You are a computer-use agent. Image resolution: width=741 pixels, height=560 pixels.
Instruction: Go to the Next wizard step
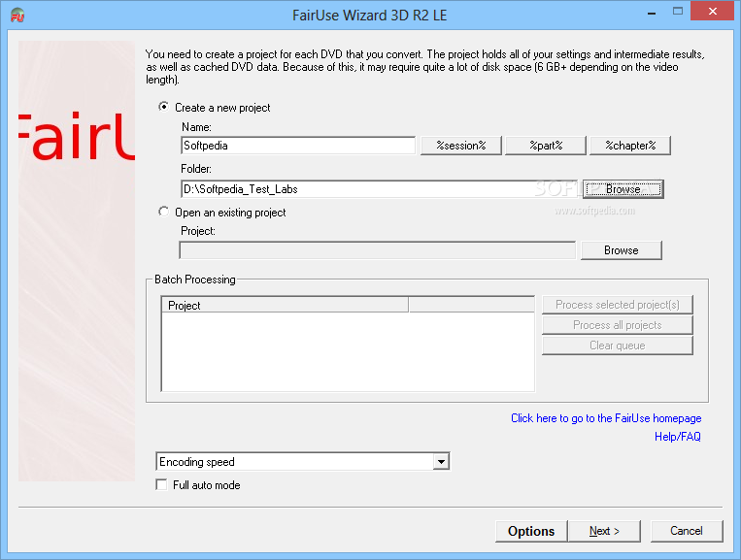[604, 531]
